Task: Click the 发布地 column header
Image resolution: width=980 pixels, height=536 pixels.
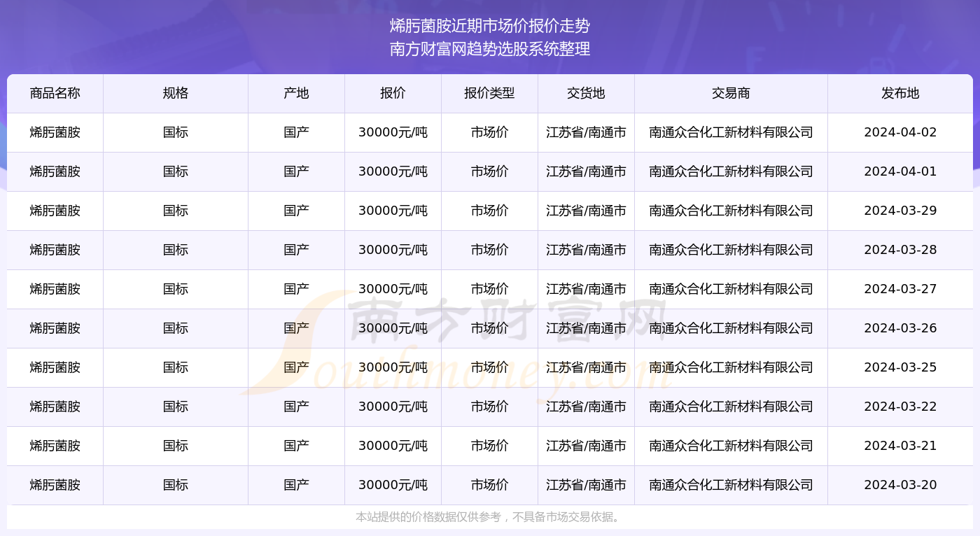Action: [x=900, y=93]
